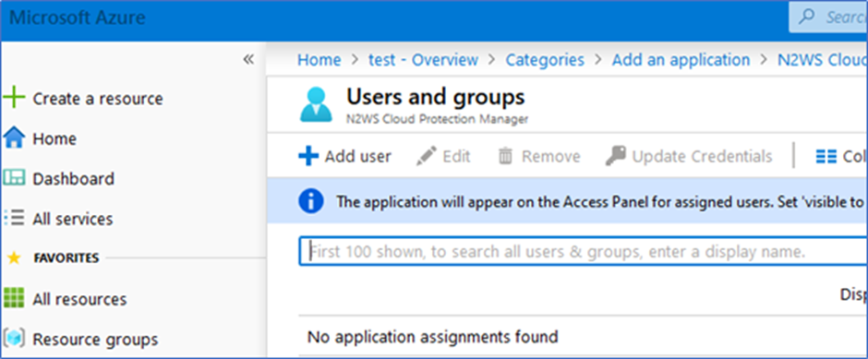
Task: Go to Home in the sidebar
Action: click(x=54, y=138)
